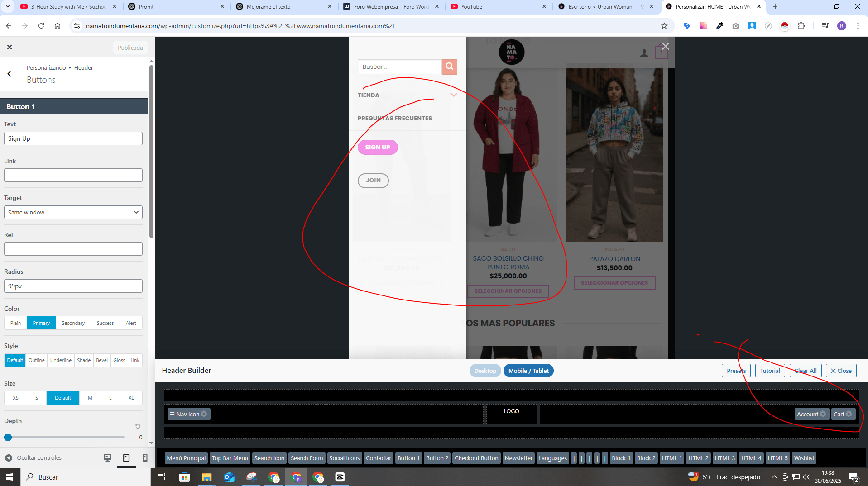Choose the Outline button style

(37, 360)
